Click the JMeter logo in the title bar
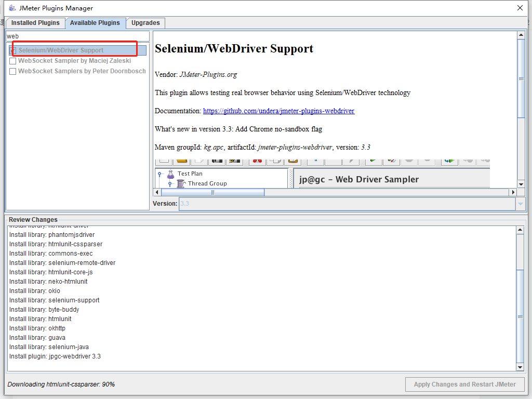 (11, 8)
